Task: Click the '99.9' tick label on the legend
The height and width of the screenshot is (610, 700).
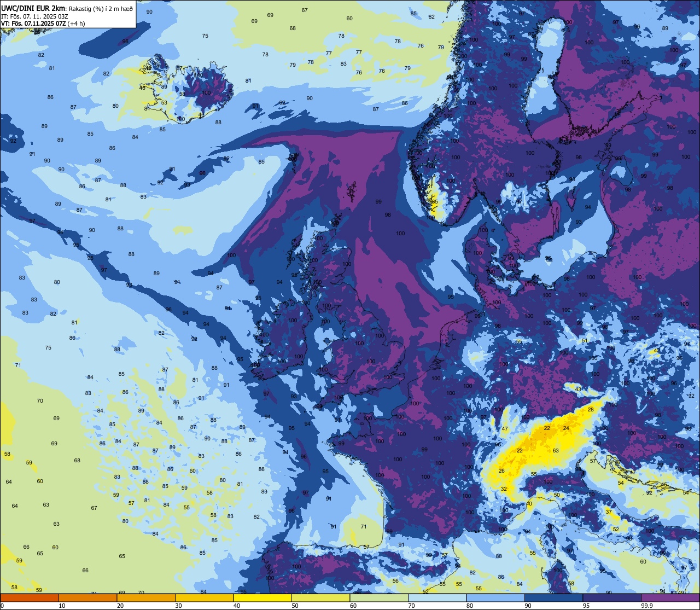Action: click(x=647, y=606)
